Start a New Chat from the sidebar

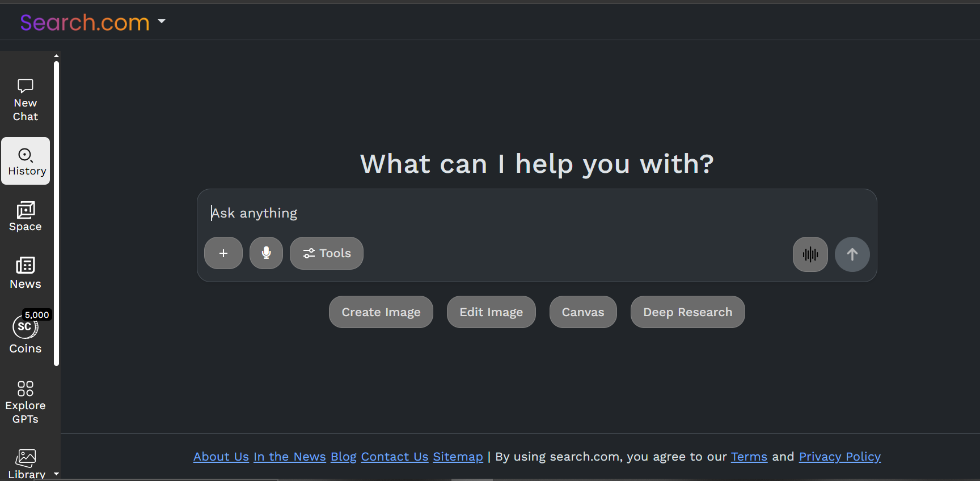click(25, 100)
